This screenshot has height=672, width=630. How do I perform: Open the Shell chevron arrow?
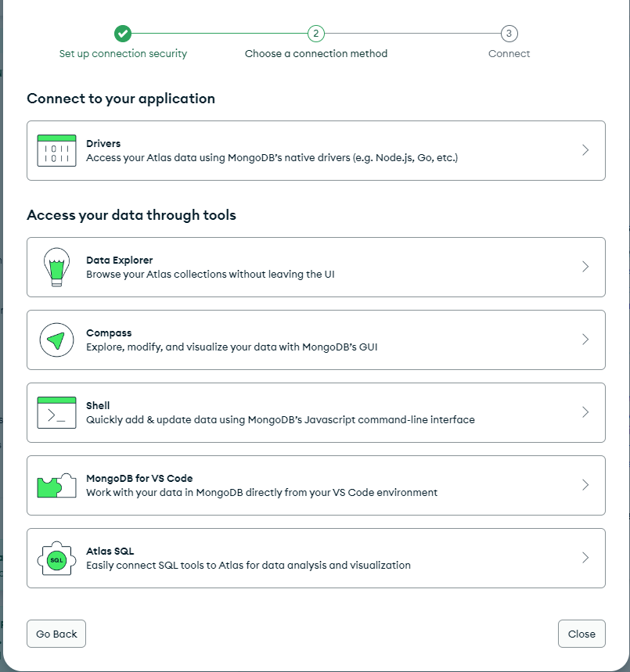click(x=585, y=412)
